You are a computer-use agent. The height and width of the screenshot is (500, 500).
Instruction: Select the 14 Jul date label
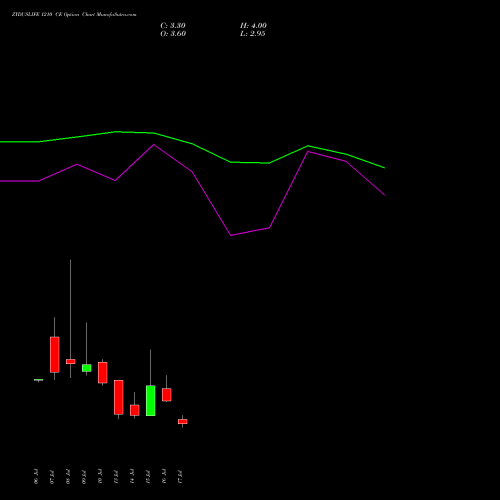pyautogui.click(x=132, y=476)
